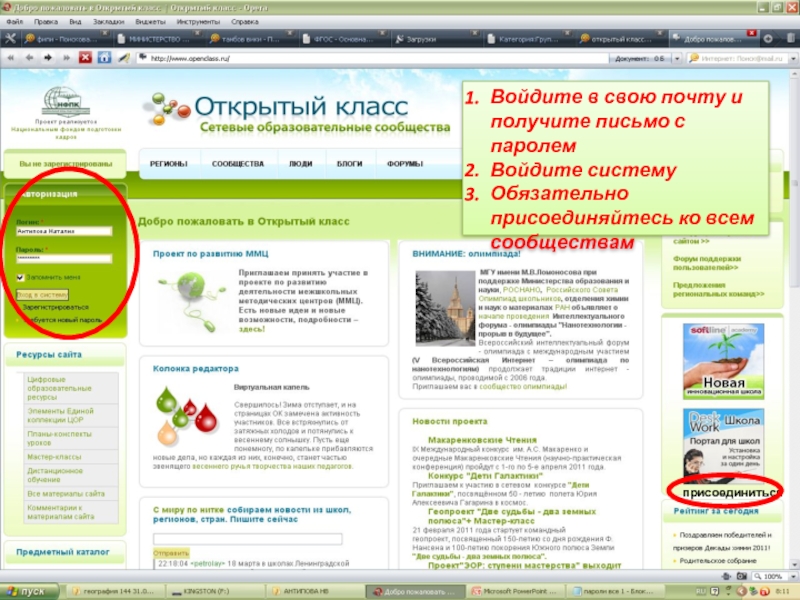
Task: Open the 'Справка' menu
Action: click(x=245, y=22)
